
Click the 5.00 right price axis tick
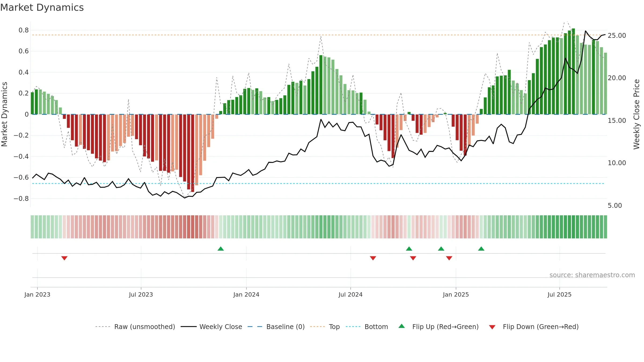tap(615, 205)
